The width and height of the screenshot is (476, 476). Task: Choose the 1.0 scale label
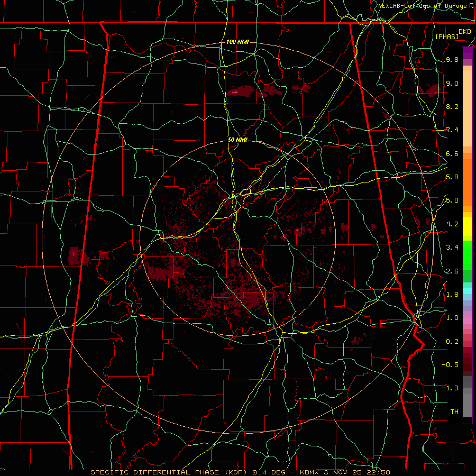tap(452, 318)
